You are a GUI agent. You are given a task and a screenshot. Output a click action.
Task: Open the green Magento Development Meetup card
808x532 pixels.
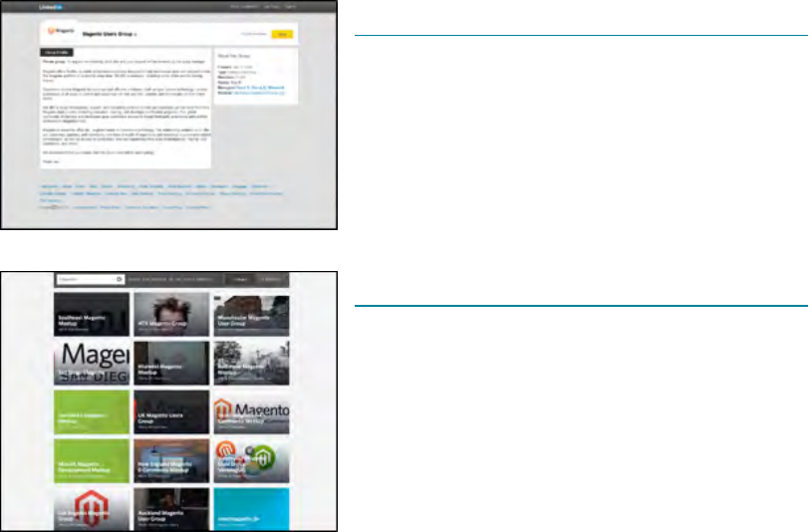pos(92,461)
